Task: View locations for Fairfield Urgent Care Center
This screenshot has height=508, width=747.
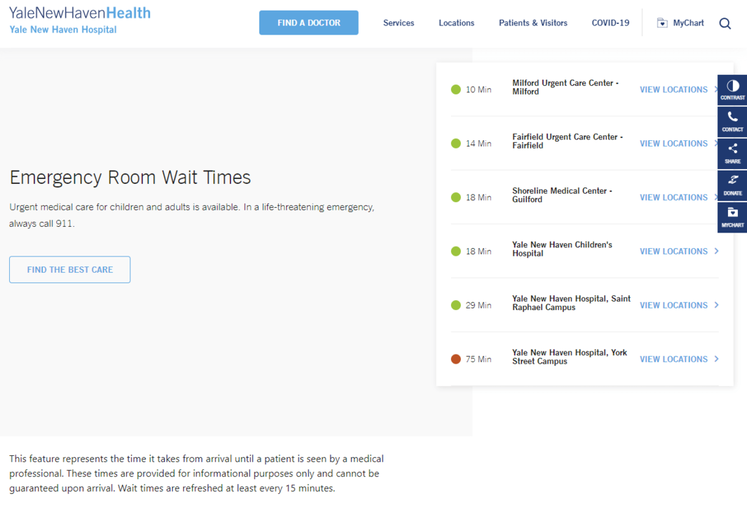Action: (674, 143)
